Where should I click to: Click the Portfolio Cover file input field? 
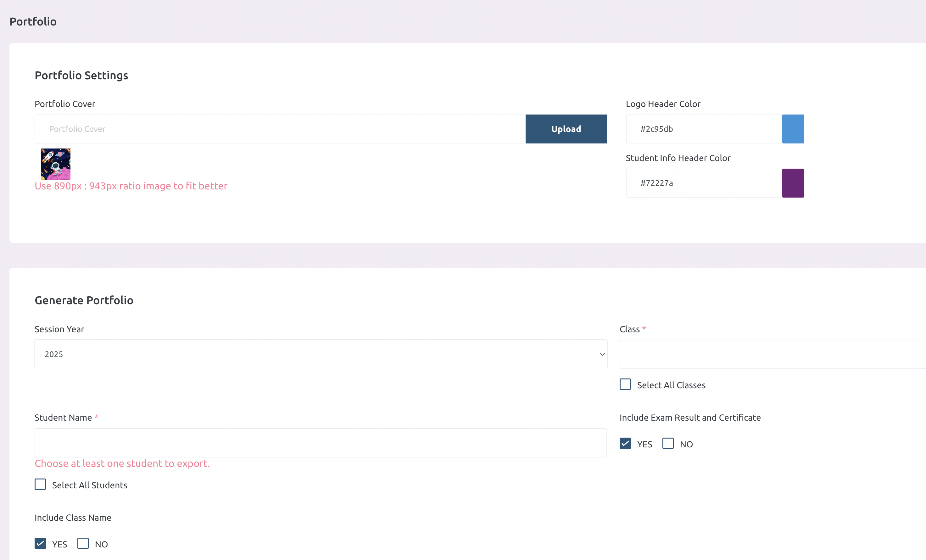click(x=280, y=129)
